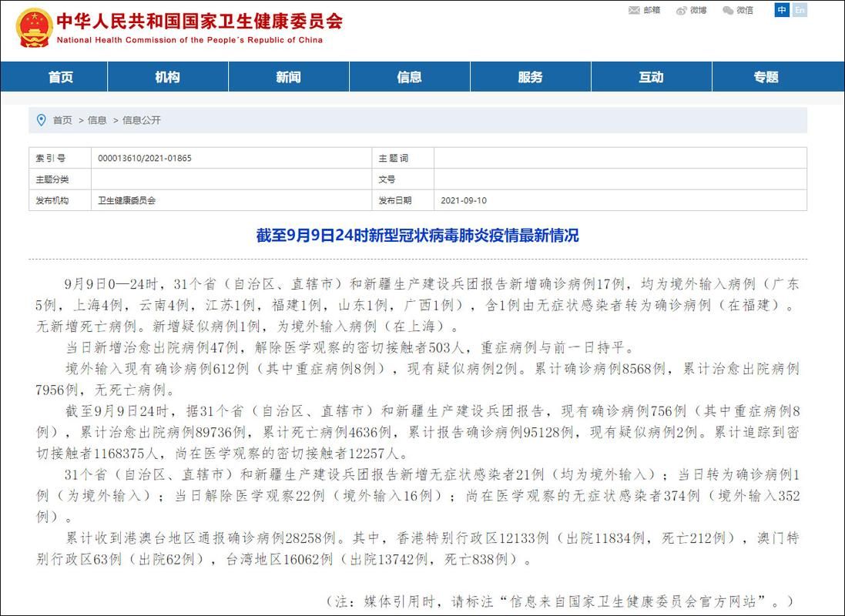Screen dimensions: 845x616
Task: Open the 服务 navigation menu
Action: pos(531,77)
